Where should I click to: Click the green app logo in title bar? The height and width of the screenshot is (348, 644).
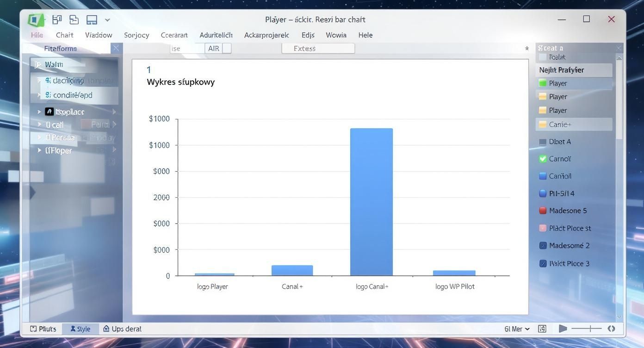click(36, 19)
